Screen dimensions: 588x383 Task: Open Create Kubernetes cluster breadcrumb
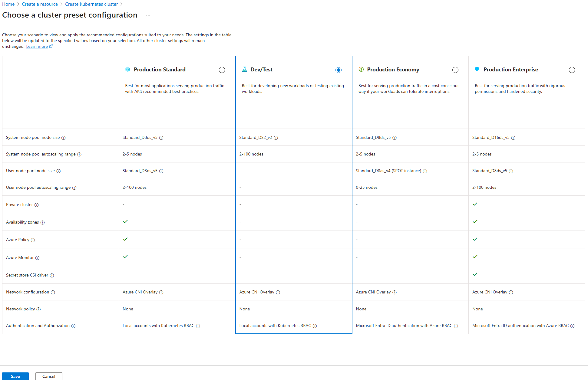tap(91, 4)
